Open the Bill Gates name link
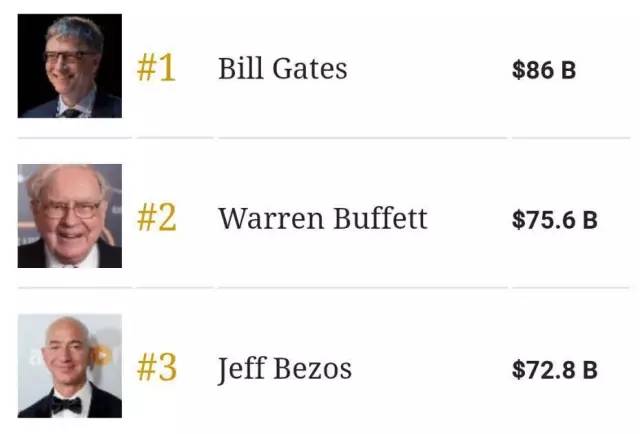 click(x=282, y=68)
